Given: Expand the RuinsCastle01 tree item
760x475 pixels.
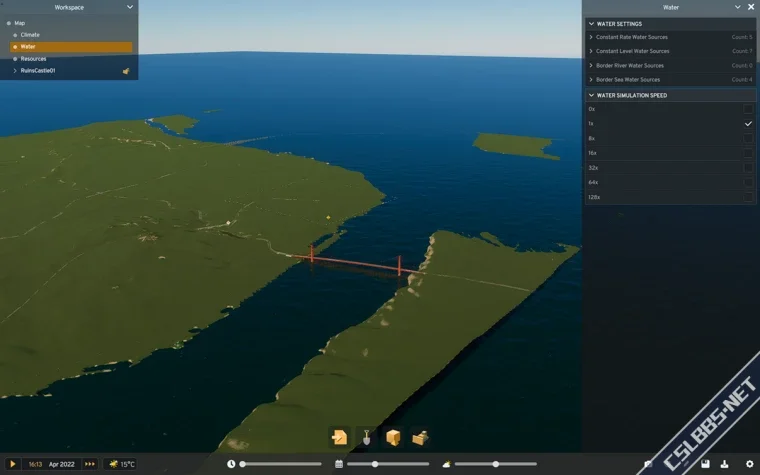Looking at the screenshot, I should 15,71.
